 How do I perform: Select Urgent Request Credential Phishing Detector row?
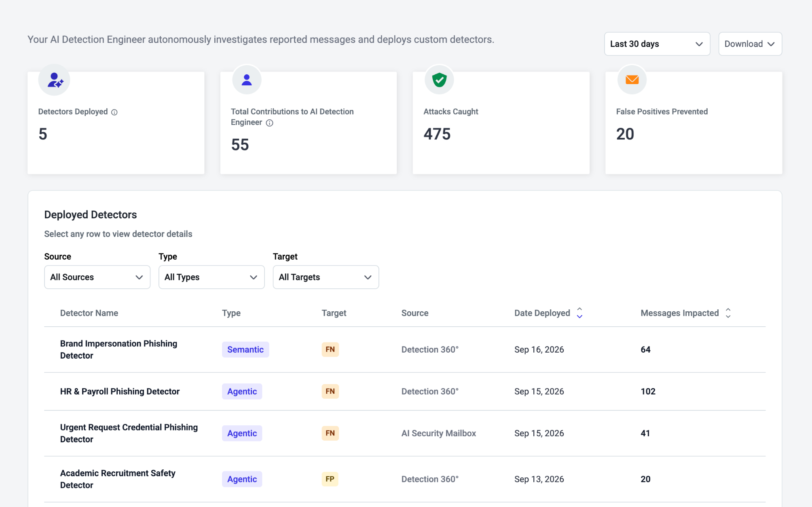point(405,433)
